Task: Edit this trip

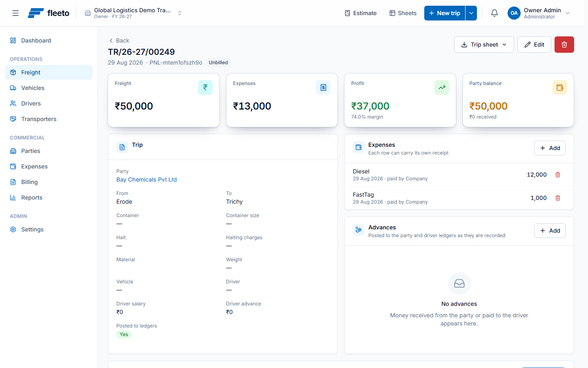Action: [x=534, y=45]
